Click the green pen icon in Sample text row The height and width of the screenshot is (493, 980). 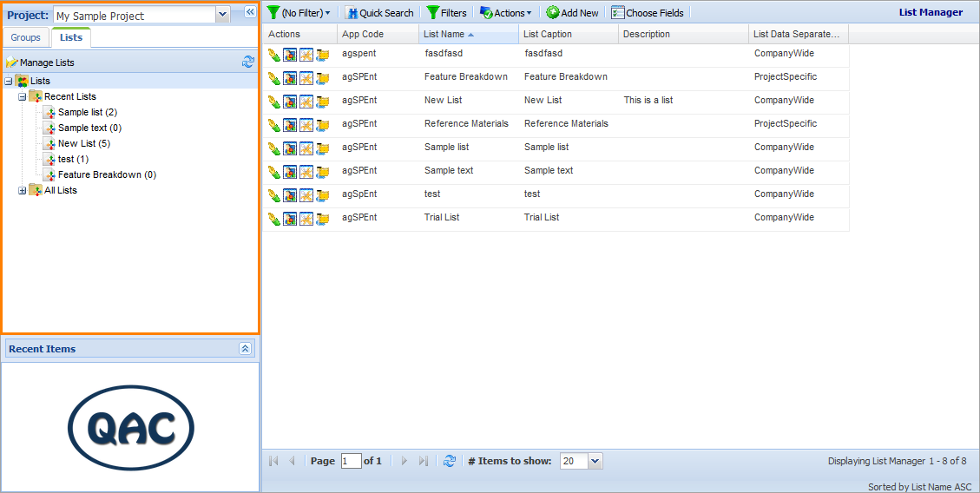(x=273, y=172)
